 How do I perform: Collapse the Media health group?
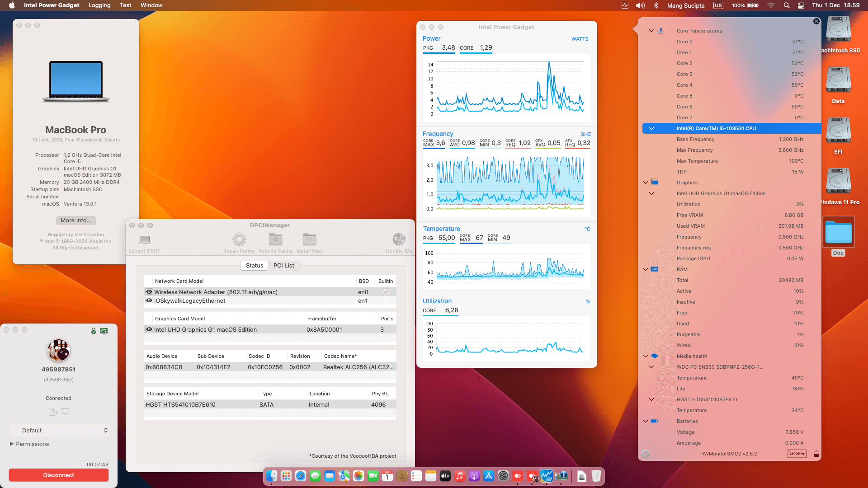(x=646, y=356)
